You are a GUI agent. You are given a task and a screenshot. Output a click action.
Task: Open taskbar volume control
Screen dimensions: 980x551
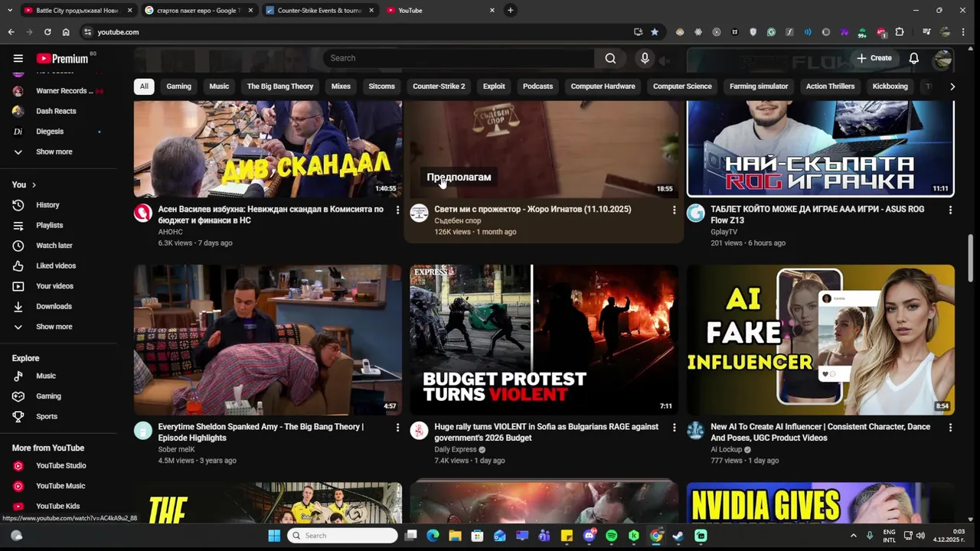click(x=920, y=536)
